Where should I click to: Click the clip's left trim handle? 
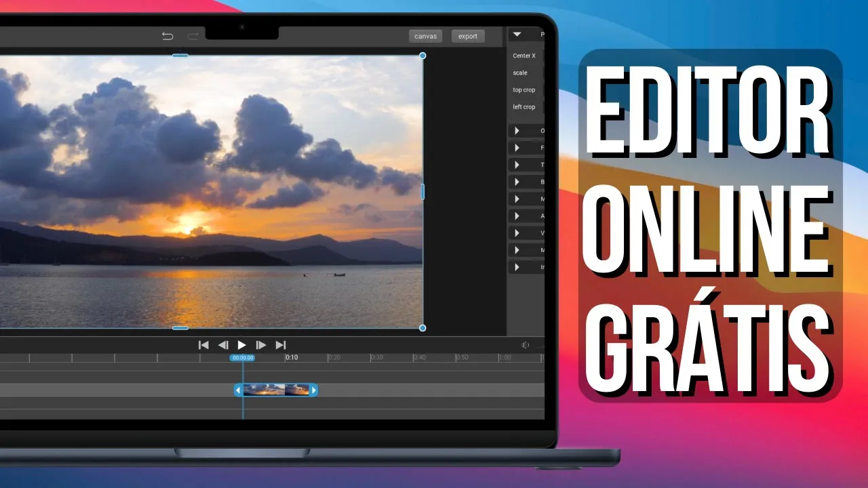click(x=238, y=390)
